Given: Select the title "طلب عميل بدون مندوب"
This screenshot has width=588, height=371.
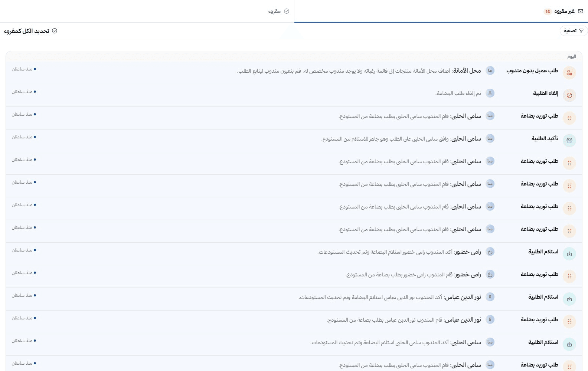Looking at the screenshot, I should 532,70.
